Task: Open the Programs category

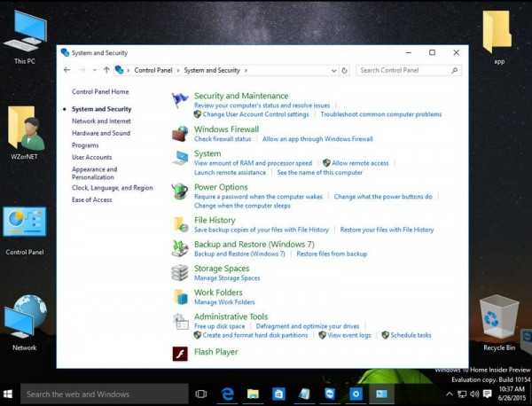Action: (85, 145)
